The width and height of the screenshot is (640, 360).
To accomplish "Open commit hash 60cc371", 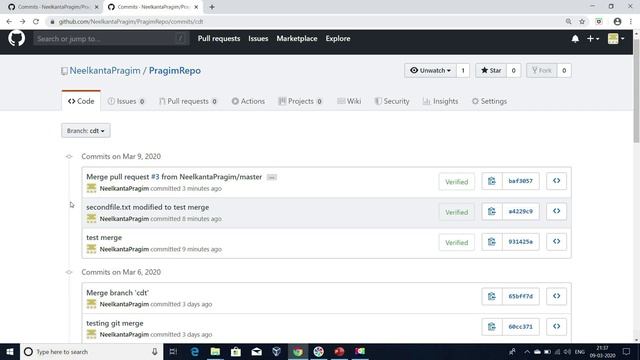I will pos(520,327).
